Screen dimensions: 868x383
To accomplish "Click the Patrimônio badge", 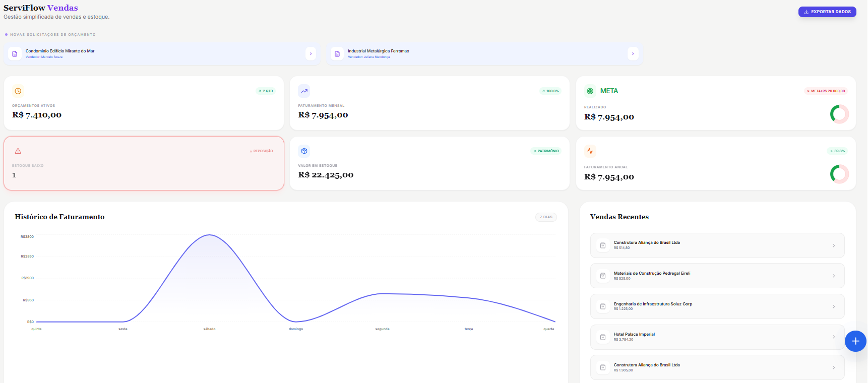I will click(546, 151).
